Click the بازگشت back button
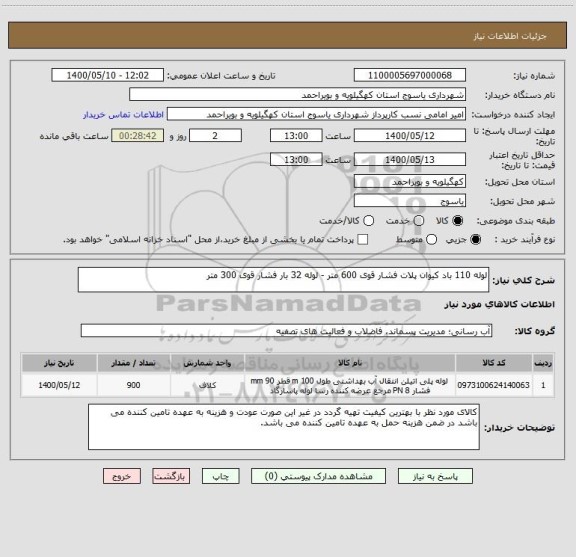Viewport: 576px width, 557px height. (x=171, y=476)
